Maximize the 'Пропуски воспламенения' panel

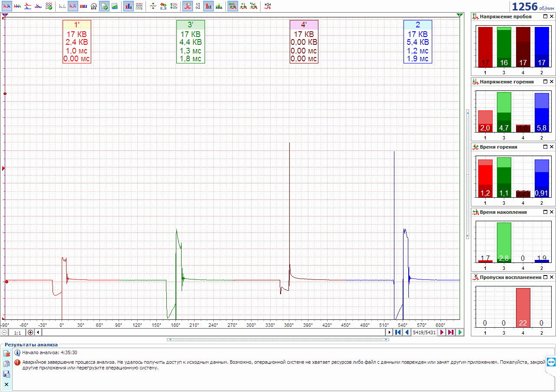tap(545, 277)
